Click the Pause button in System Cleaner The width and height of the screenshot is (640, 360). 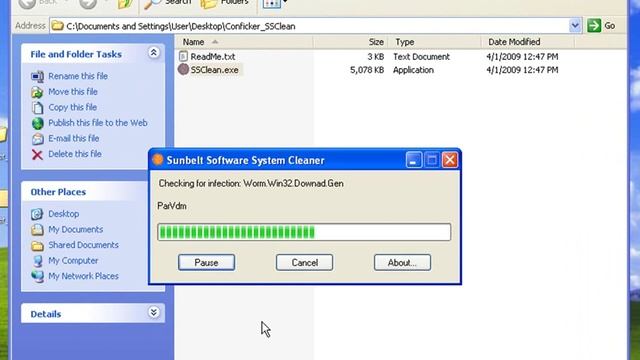click(x=206, y=262)
